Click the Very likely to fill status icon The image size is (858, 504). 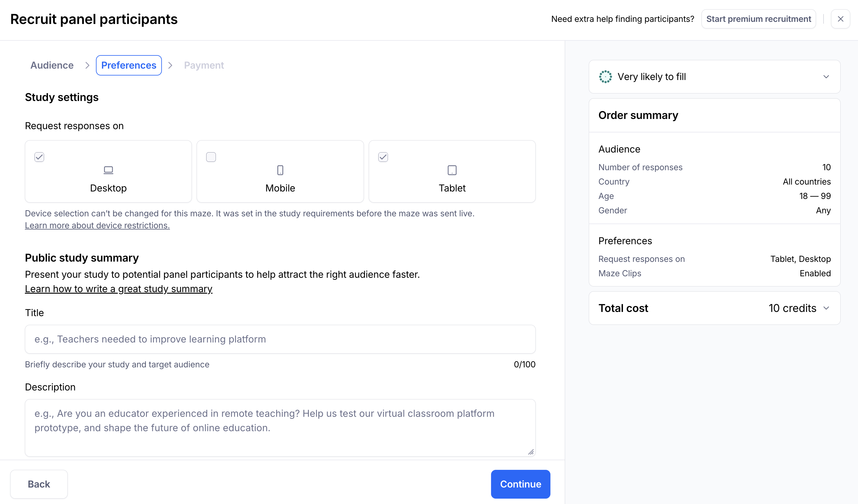point(605,77)
